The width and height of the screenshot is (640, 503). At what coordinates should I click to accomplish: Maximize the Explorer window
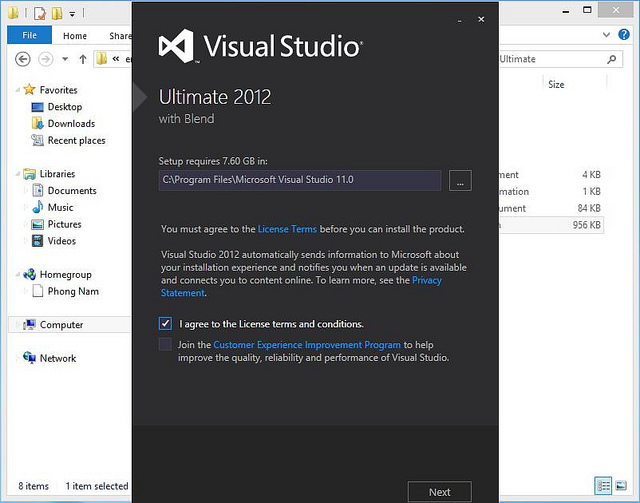point(587,10)
